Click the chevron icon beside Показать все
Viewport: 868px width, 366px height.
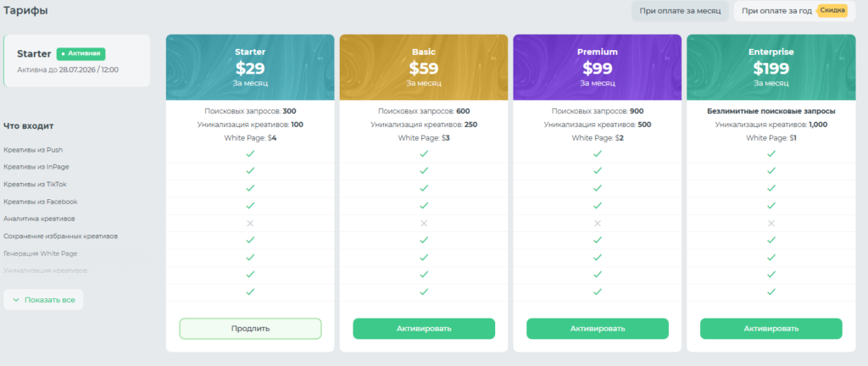pyautogui.click(x=16, y=300)
